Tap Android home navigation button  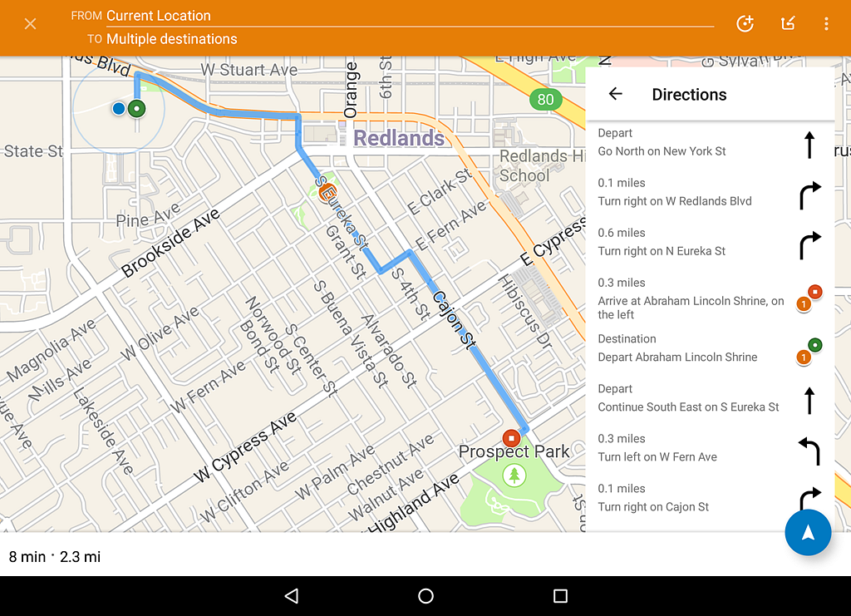coord(426,596)
